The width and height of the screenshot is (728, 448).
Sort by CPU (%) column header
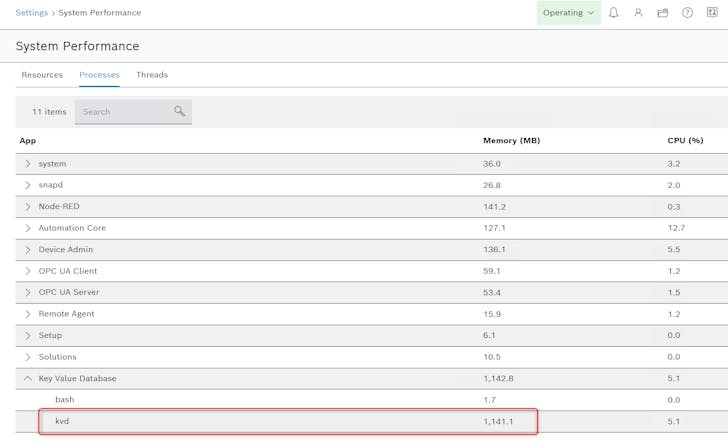(x=685, y=141)
